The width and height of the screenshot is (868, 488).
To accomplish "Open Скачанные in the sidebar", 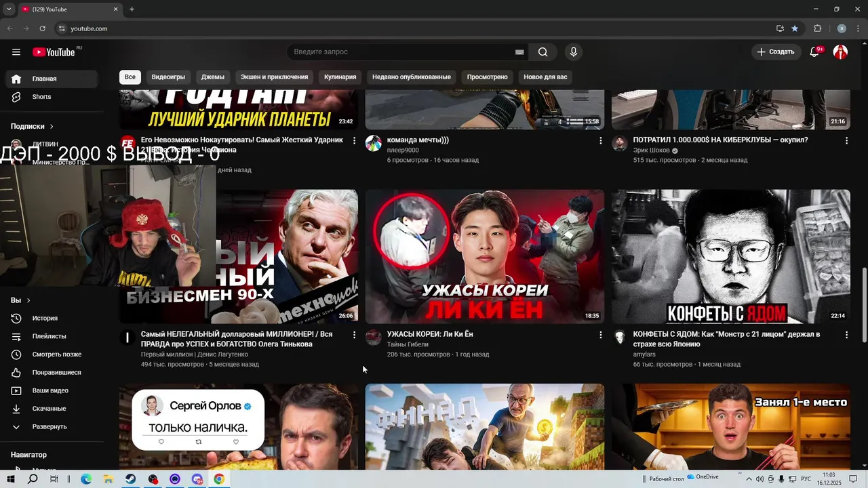I will tap(52, 409).
